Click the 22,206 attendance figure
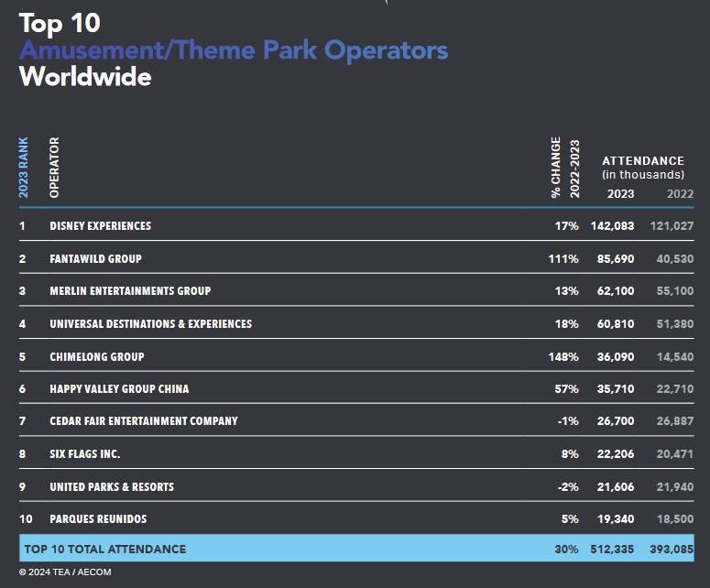 pos(616,454)
